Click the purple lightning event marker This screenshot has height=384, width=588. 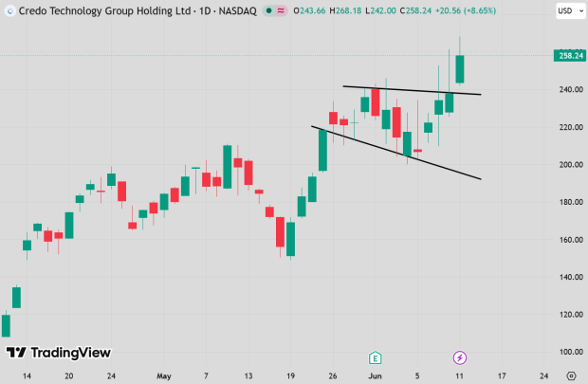[460, 357]
